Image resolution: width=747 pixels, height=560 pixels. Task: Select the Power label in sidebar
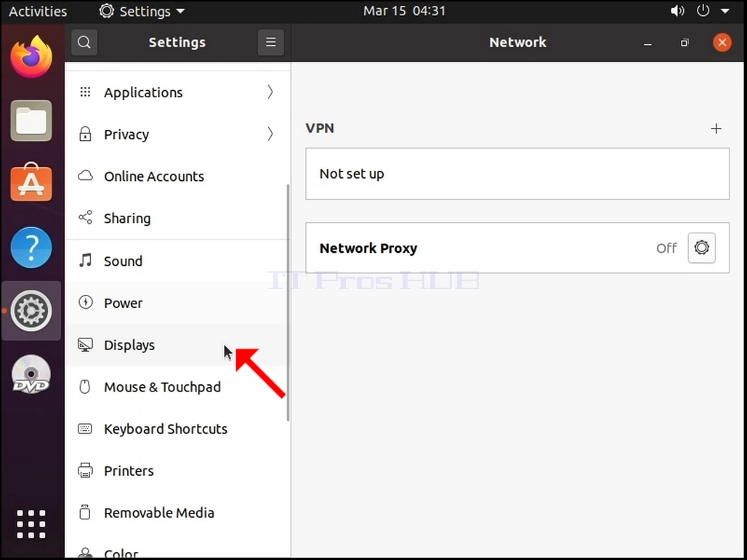(124, 304)
